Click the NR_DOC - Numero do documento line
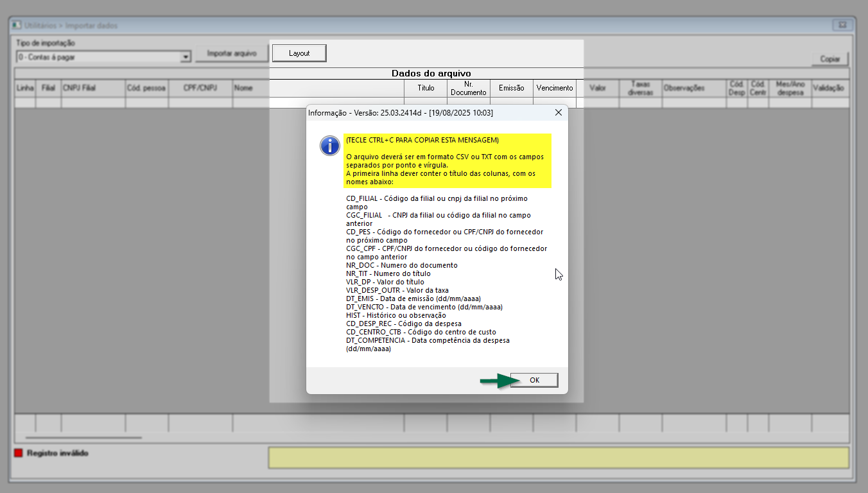 (402, 265)
